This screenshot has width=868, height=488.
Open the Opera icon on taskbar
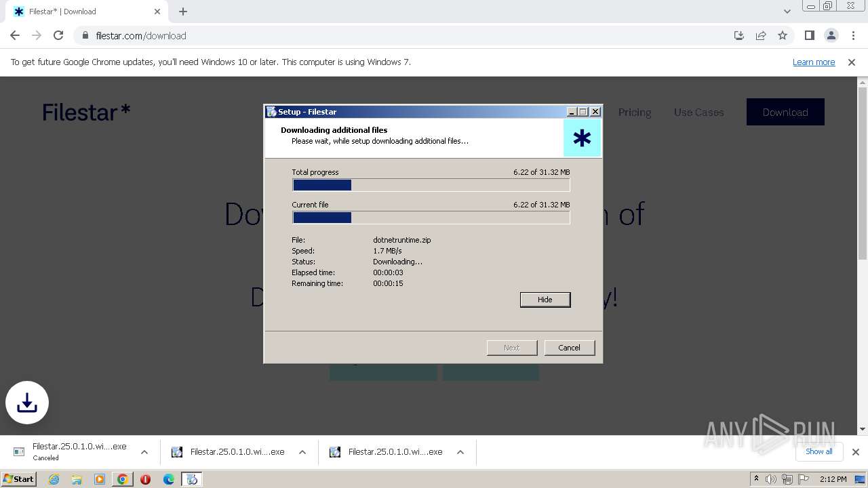pyautogui.click(x=145, y=479)
